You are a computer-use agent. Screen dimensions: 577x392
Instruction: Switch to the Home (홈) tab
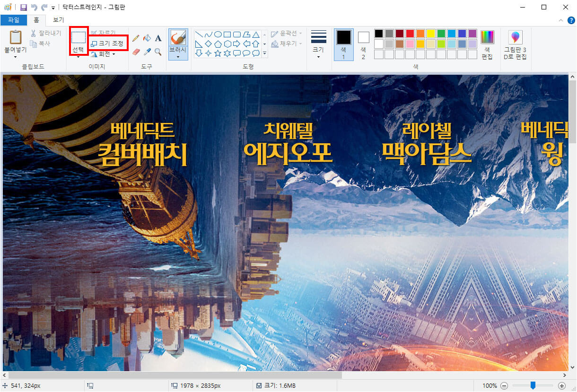pyautogui.click(x=36, y=20)
